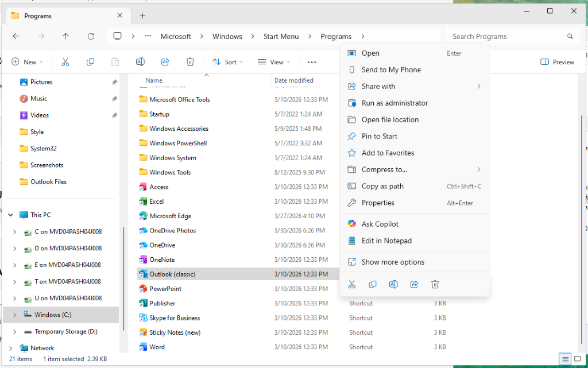Click the Search Programs field

click(x=513, y=36)
